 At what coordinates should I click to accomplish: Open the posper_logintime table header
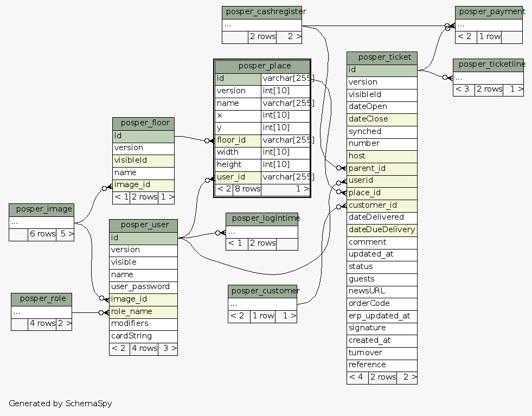[x=262, y=219]
